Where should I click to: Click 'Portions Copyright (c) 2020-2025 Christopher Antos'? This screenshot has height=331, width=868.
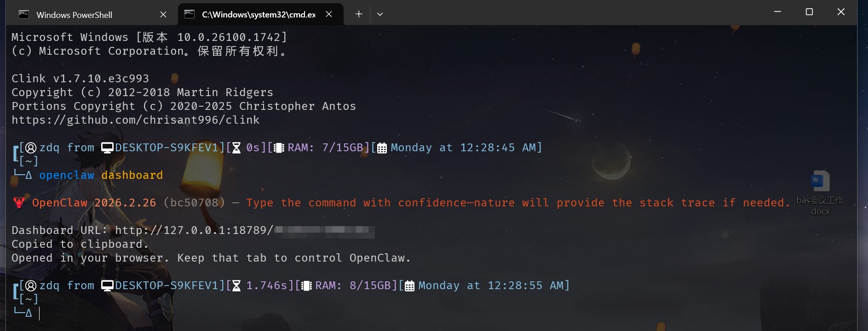184,106
